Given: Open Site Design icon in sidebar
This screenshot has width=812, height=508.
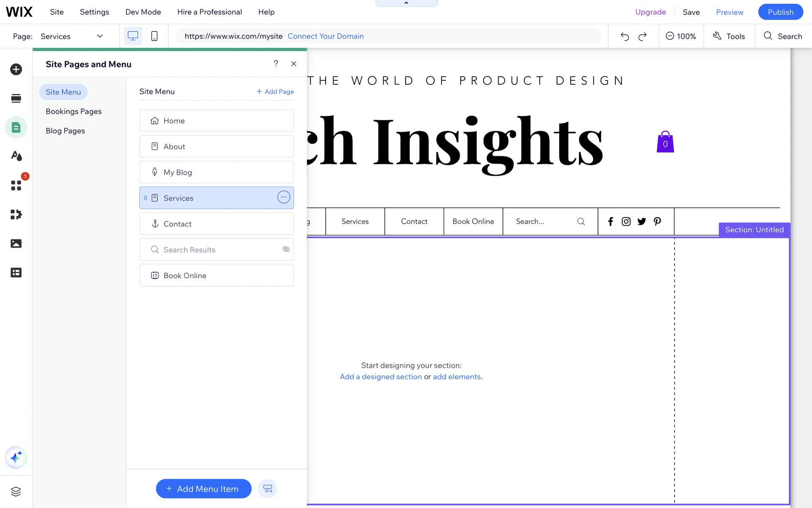Looking at the screenshot, I should point(16,156).
